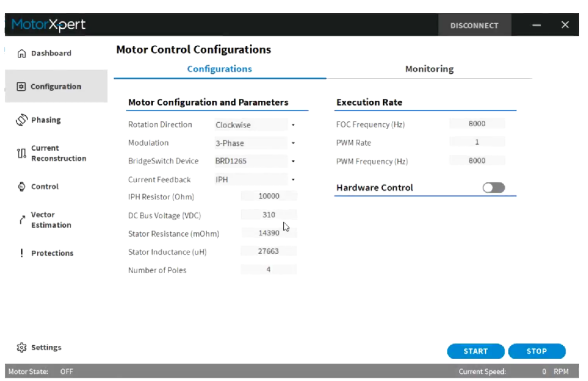The height and width of the screenshot is (381, 588).
Task: Open the Modulation dropdown arrow
Action: pos(293,143)
